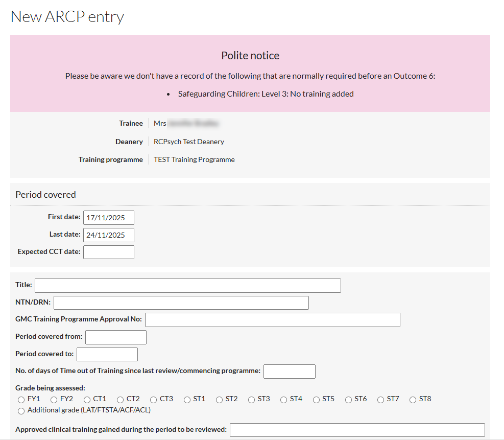Focus the NTN/DRN input field
Image resolution: width=504 pixels, height=440 pixels.
(181, 303)
